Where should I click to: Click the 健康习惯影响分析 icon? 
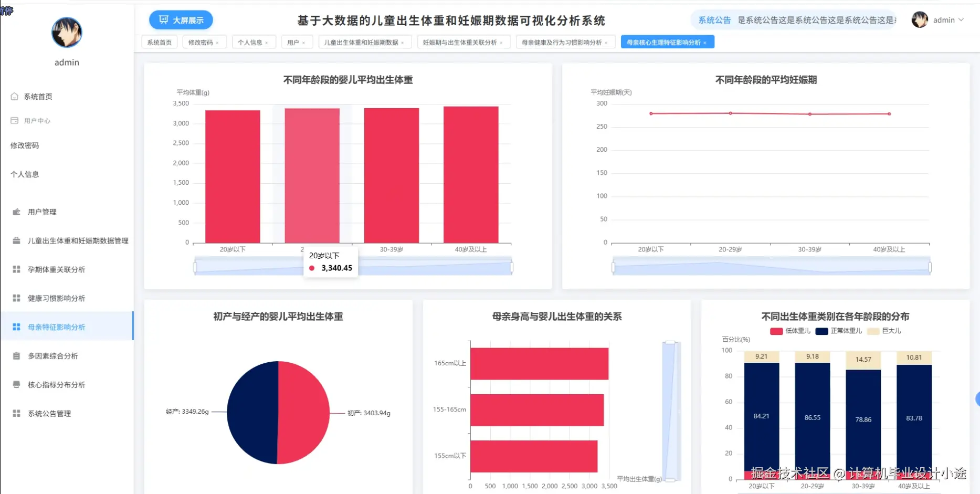click(15, 298)
